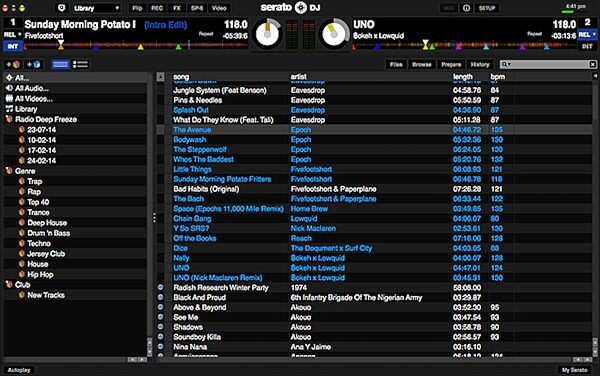The image size is (600, 376).
Task: Switch to album art list view
Action: pos(80,64)
